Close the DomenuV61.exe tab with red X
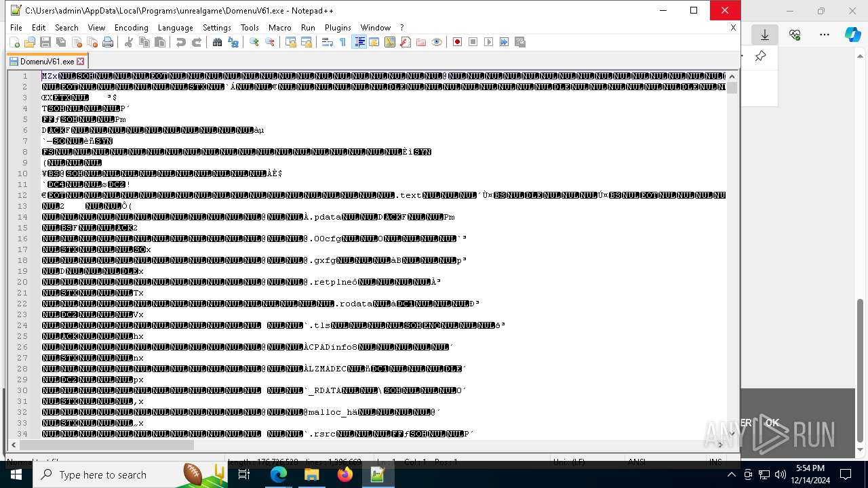The width and height of the screenshot is (868, 488). point(80,61)
